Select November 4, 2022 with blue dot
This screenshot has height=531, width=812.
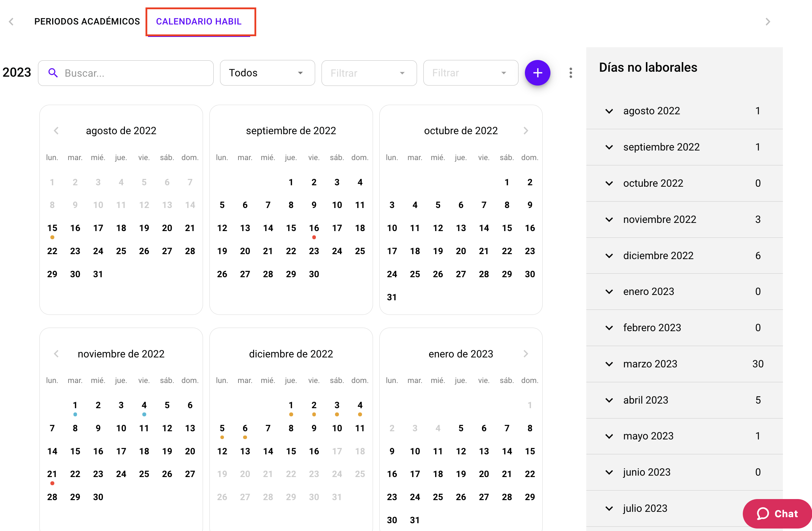point(144,405)
